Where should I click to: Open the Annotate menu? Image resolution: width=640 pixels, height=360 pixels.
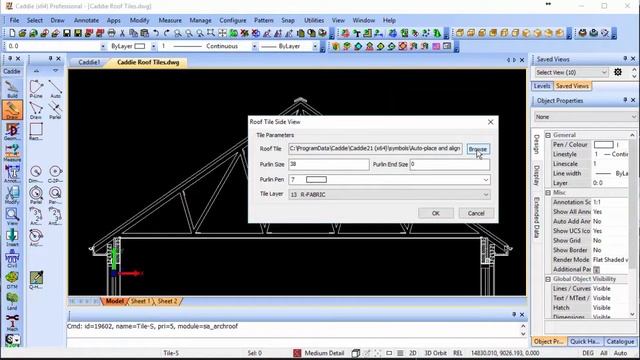(x=86, y=20)
